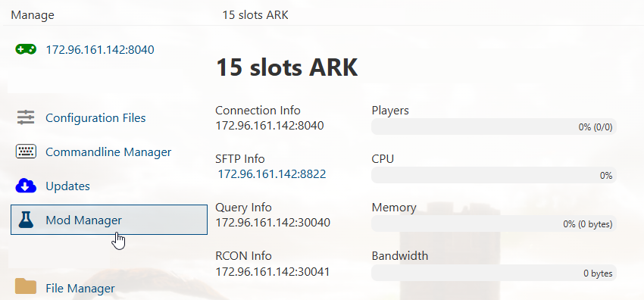Click the RCON Info address text
This screenshot has width=644, height=300.
coord(273,271)
